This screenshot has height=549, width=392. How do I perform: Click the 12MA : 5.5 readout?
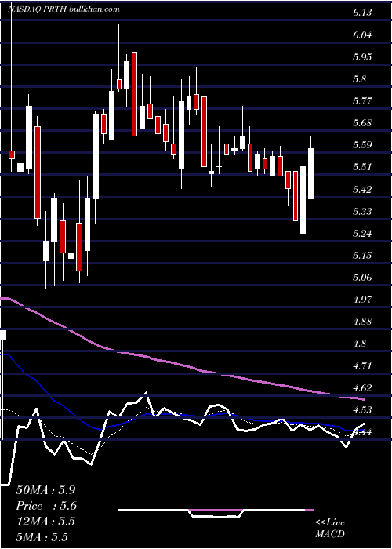[45, 522]
